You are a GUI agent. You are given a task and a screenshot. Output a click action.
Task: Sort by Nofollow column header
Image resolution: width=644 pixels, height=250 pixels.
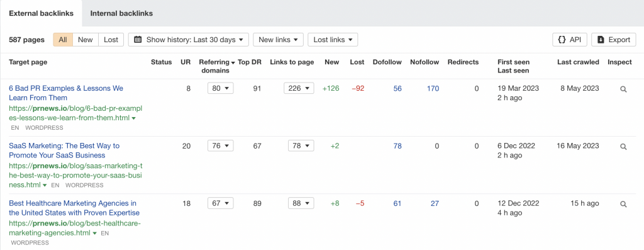pos(425,62)
